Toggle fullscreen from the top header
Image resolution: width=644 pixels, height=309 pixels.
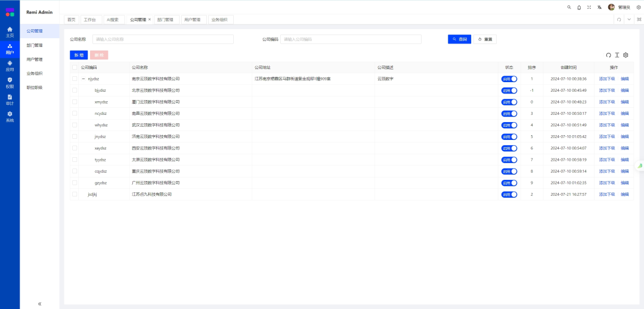(589, 7)
